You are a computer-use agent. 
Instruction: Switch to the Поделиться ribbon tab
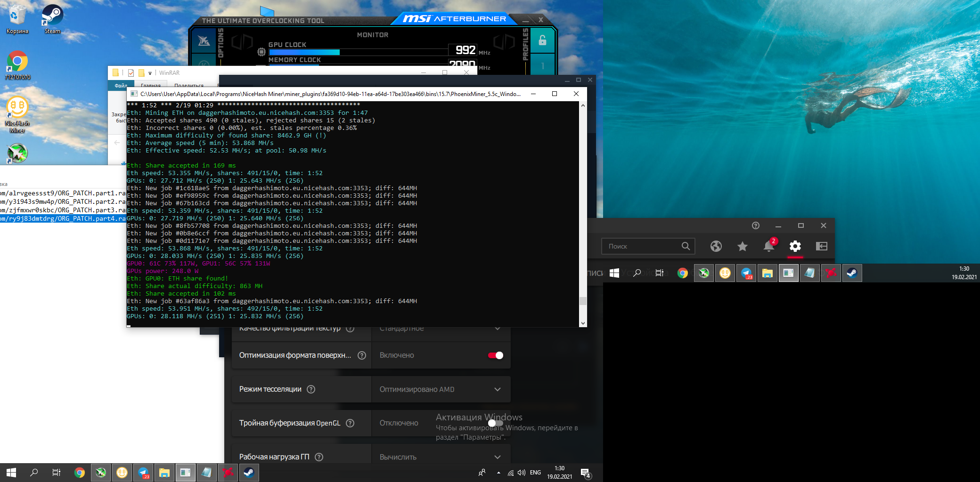point(189,86)
